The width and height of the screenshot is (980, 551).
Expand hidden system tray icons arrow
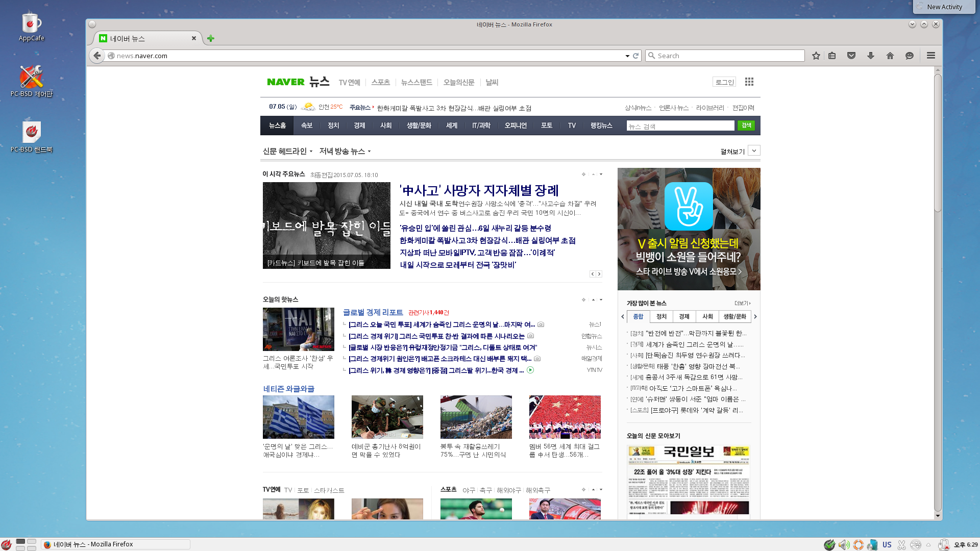pyautogui.click(x=928, y=545)
